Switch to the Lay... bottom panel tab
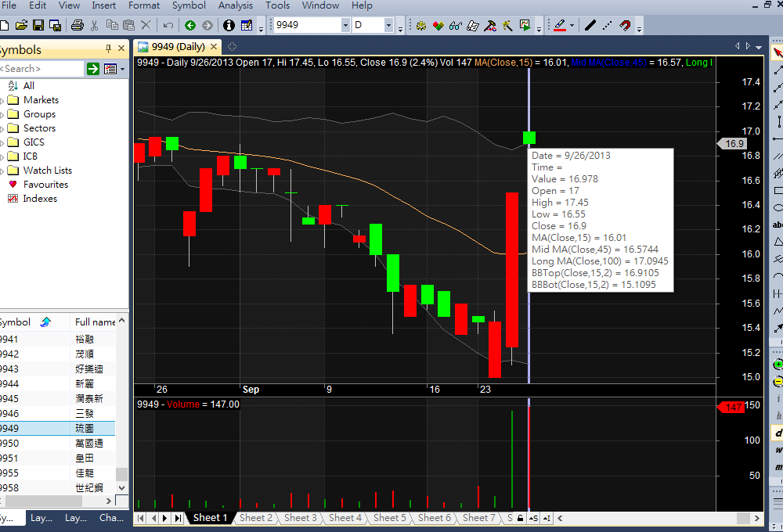 41,518
